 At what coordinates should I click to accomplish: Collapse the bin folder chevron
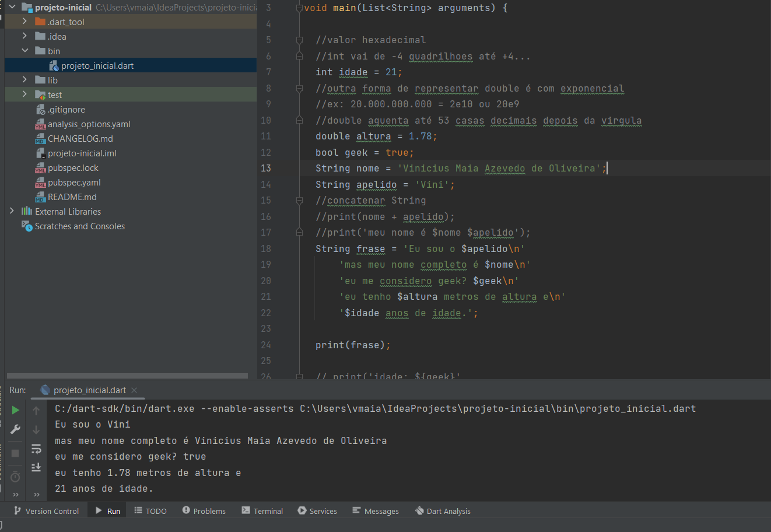click(24, 50)
